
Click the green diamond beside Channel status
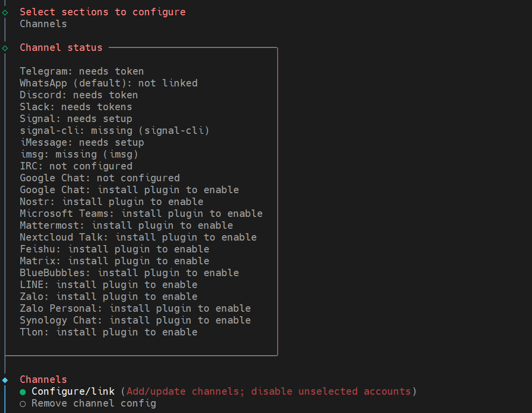point(5,48)
